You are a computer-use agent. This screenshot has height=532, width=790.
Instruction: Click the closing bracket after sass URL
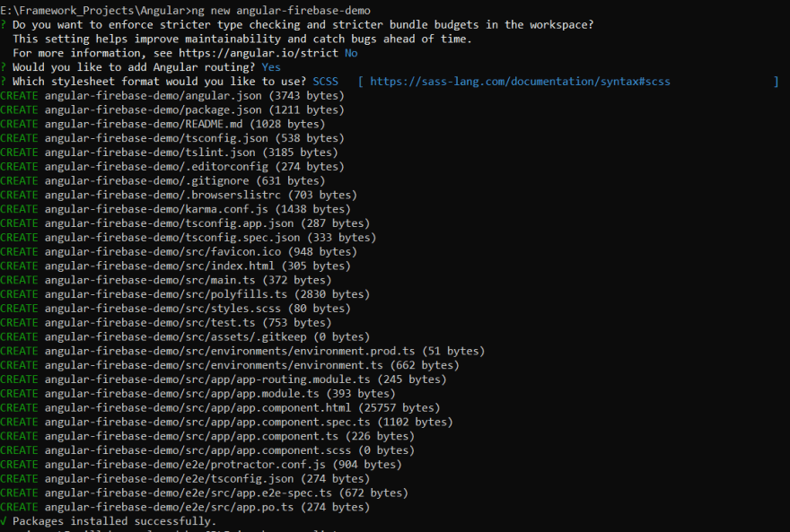[x=776, y=82]
